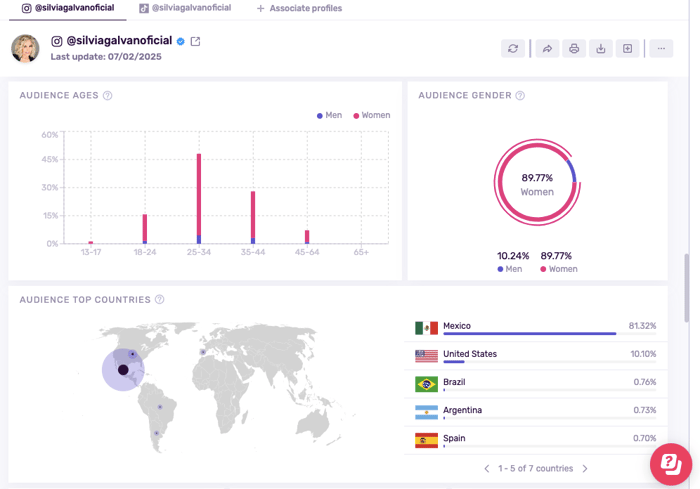Click the refresh profile data icon

(x=513, y=48)
